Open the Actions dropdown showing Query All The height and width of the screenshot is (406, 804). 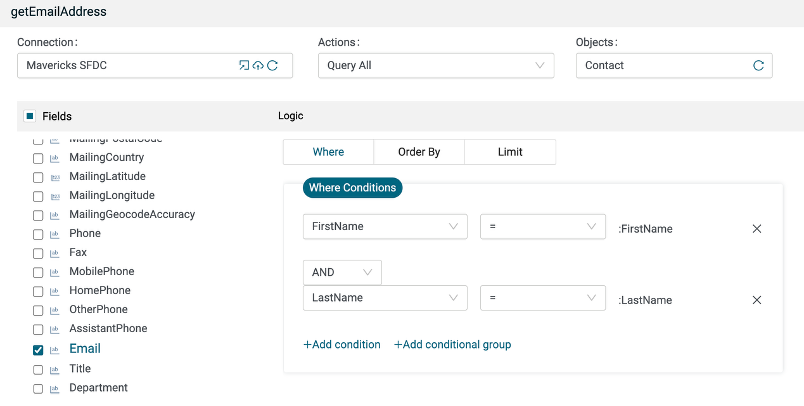pyautogui.click(x=435, y=66)
